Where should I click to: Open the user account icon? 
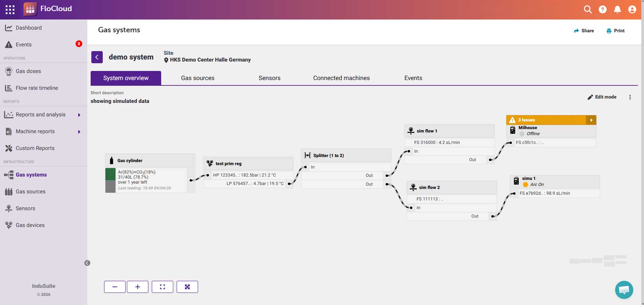(x=632, y=9)
